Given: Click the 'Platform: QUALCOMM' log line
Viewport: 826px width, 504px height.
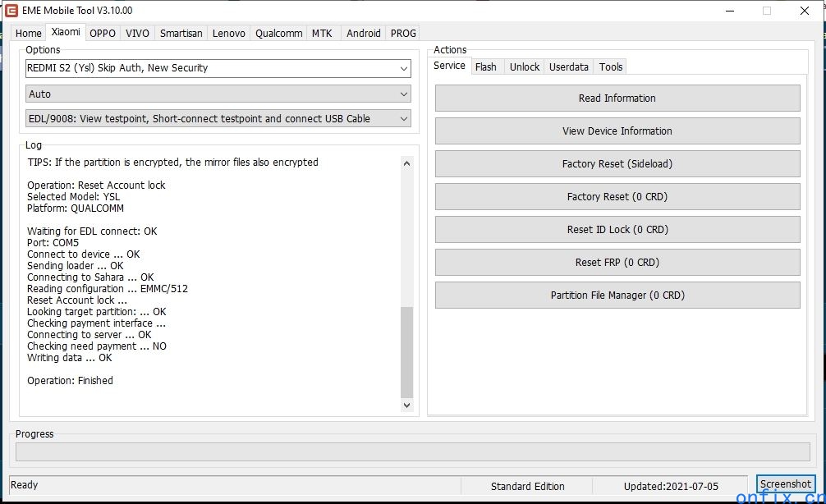Looking at the screenshot, I should point(76,208).
